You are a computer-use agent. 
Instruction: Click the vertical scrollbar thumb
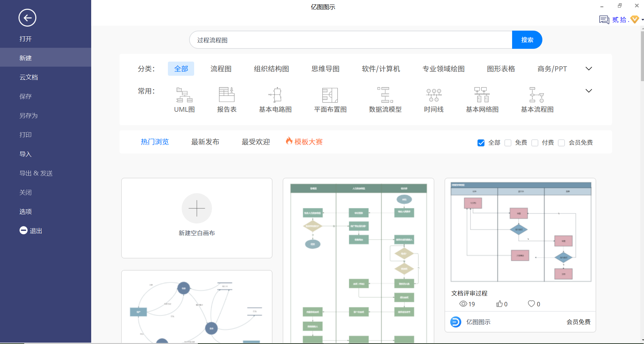tap(642, 56)
